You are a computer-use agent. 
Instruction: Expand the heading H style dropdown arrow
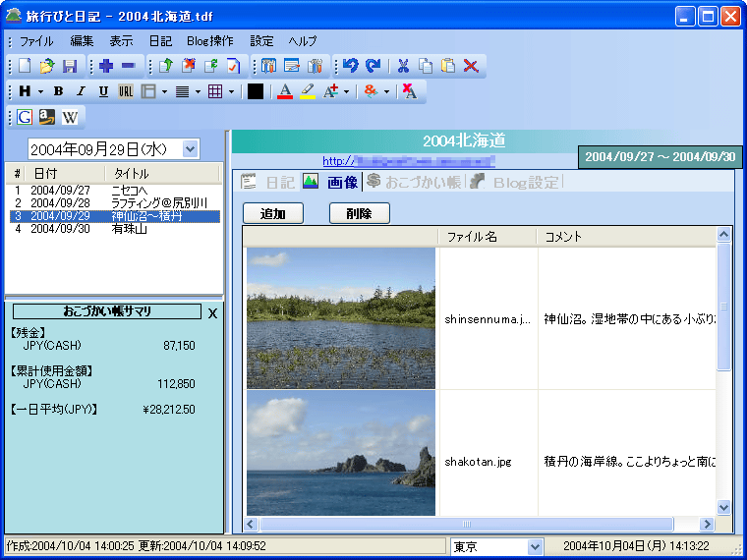(40, 91)
